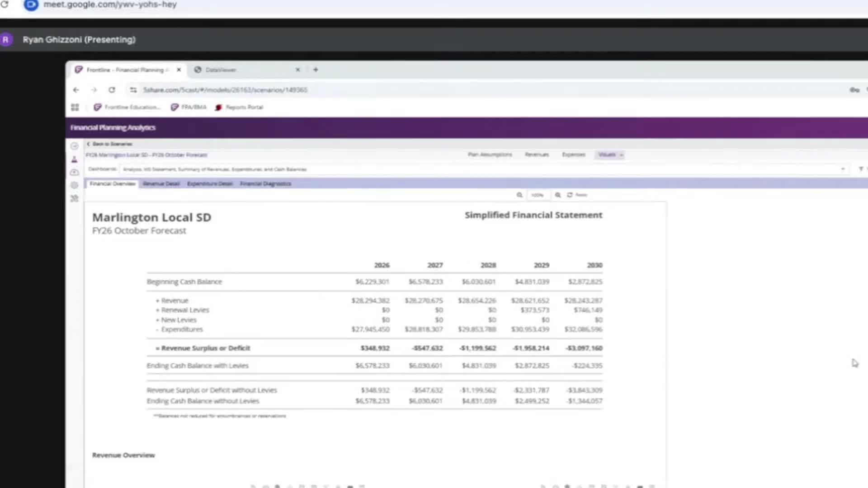The height and width of the screenshot is (488, 868).
Task: Switch to the Expenditure Detail tab
Action: coord(209,183)
